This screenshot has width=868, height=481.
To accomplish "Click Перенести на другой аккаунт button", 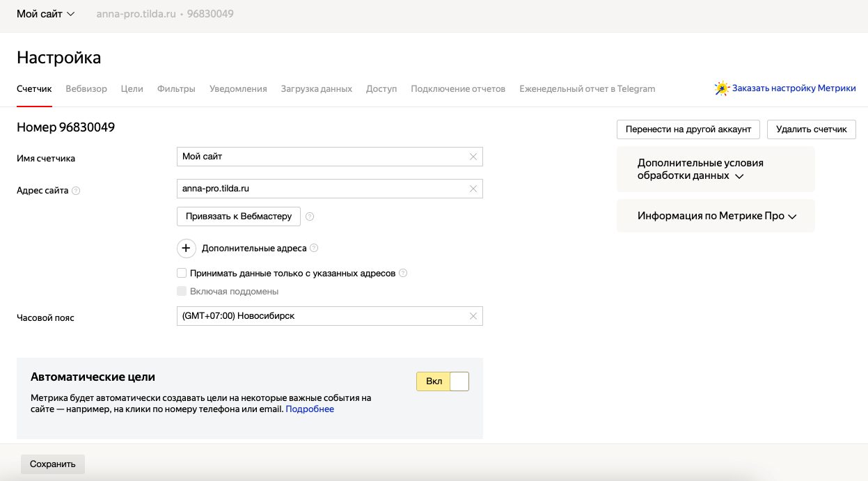I will click(688, 129).
